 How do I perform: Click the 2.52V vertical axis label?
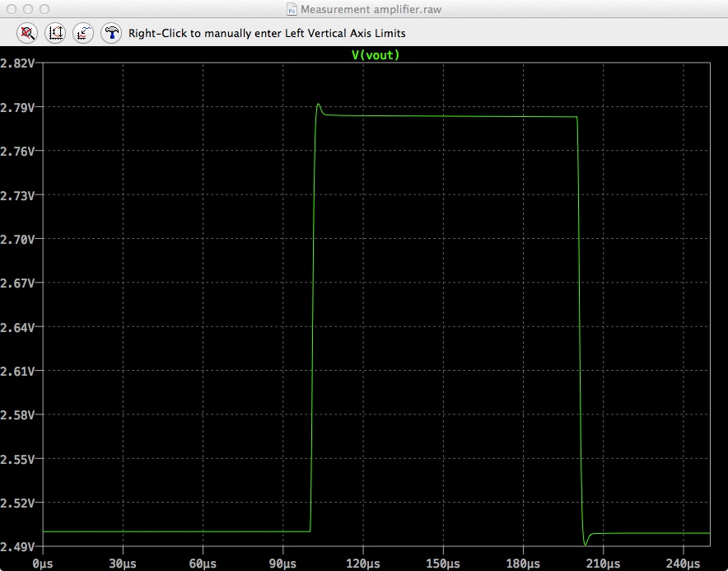pyautogui.click(x=17, y=503)
